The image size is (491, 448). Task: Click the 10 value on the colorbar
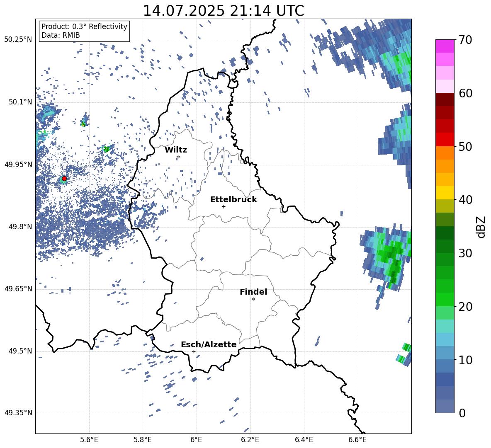(x=465, y=360)
